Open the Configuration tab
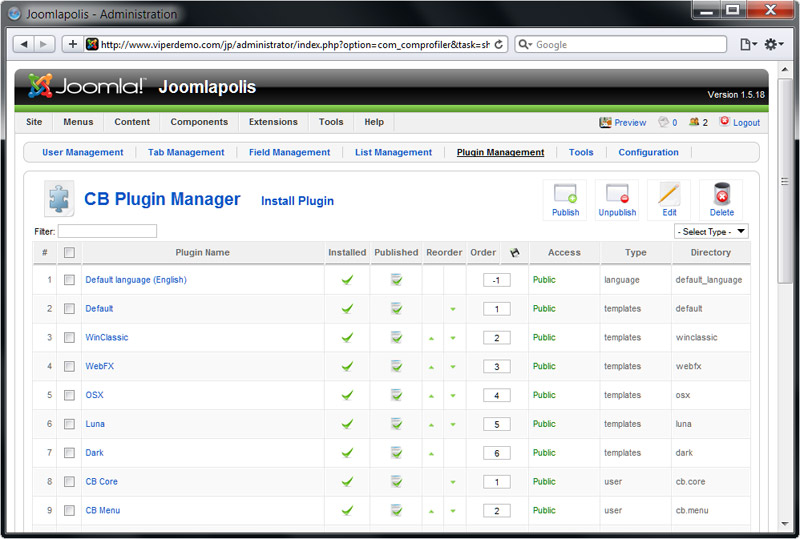800x539 pixels. click(x=648, y=152)
